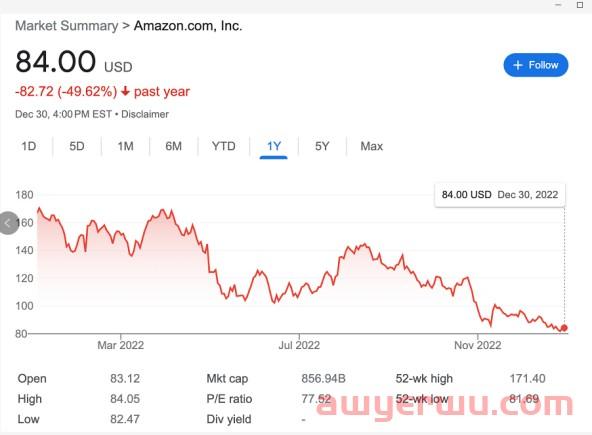
Task: Open the Disclaimer link
Action: [x=145, y=114]
